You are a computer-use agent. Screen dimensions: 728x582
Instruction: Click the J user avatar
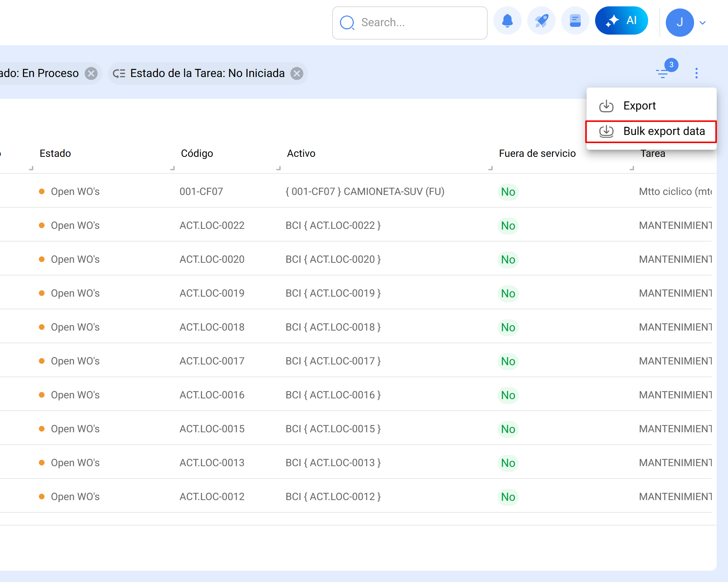click(x=679, y=23)
